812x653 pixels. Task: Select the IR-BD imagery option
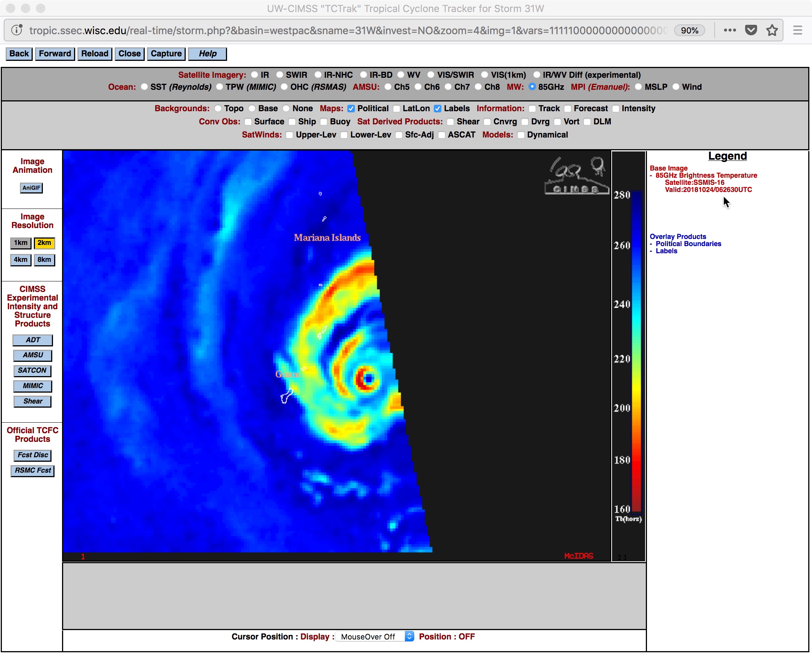coord(364,75)
